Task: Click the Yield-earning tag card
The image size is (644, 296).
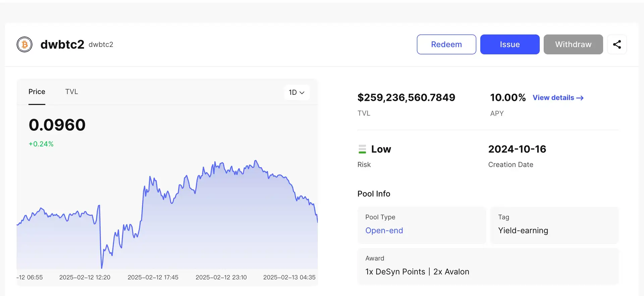Action: point(554,225)
